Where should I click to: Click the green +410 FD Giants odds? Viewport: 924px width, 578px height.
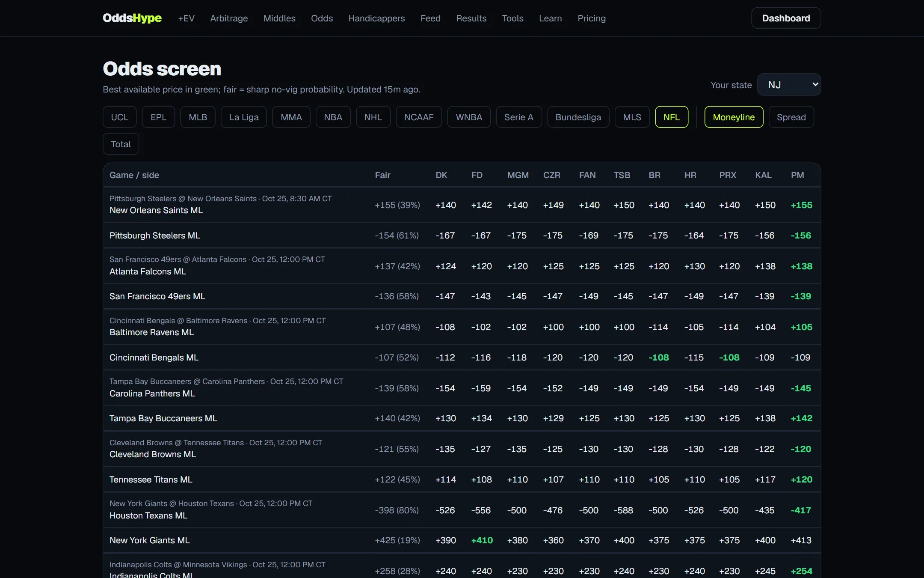pyautogui.click(x=482, y=540)
